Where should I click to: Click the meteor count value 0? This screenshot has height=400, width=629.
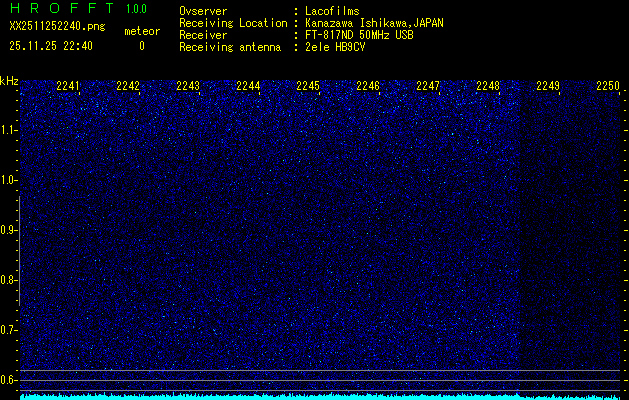coord(141,46)
